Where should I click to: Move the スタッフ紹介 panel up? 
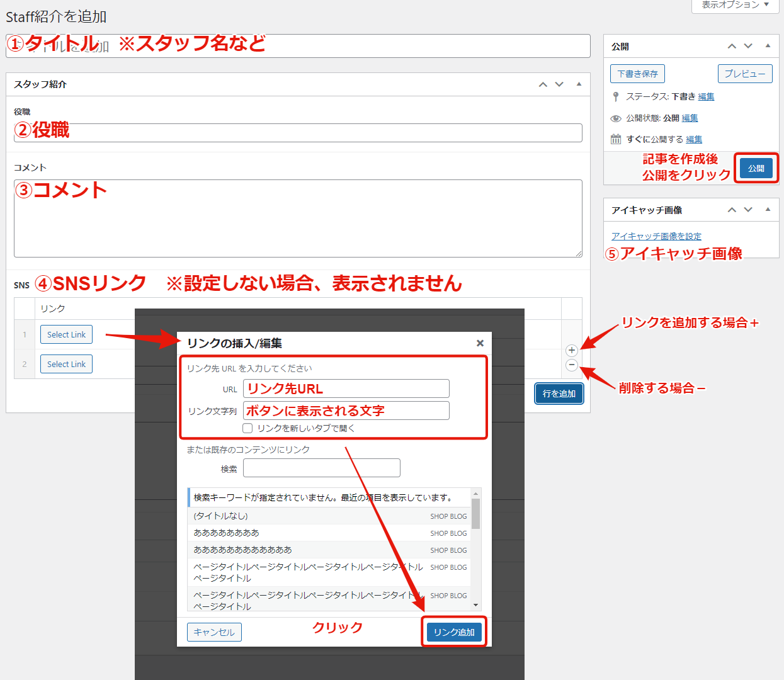[x=543, y=84]
